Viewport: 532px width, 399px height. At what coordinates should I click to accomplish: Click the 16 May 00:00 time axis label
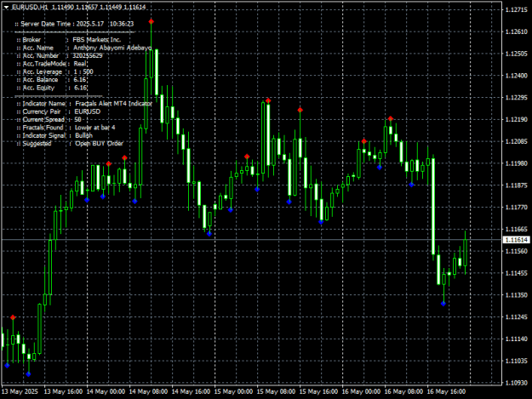click(362, 391)
